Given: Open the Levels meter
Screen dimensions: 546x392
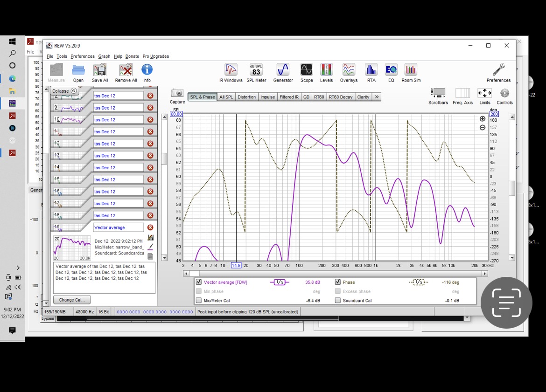Looking at the screenshot, I should point(326,73).
